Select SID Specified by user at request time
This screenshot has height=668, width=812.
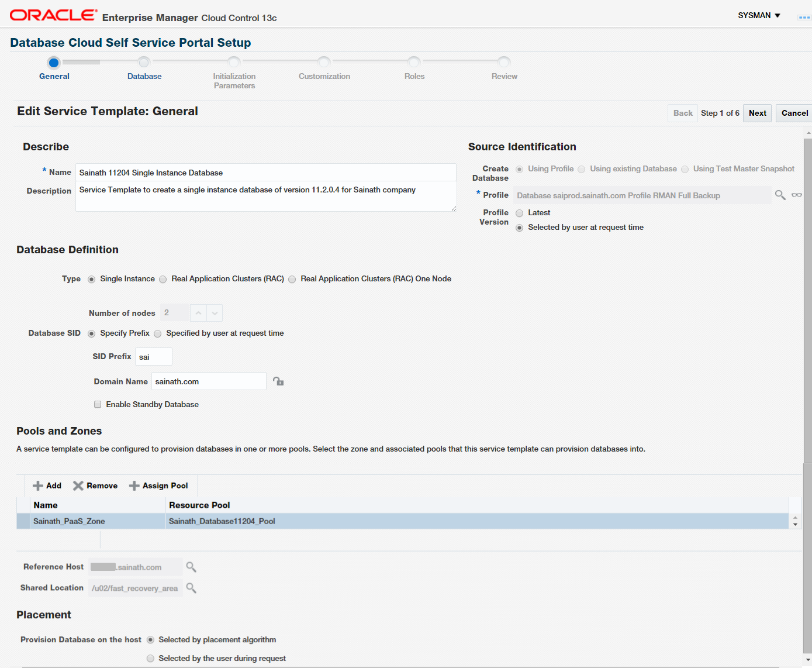point(157,333)
